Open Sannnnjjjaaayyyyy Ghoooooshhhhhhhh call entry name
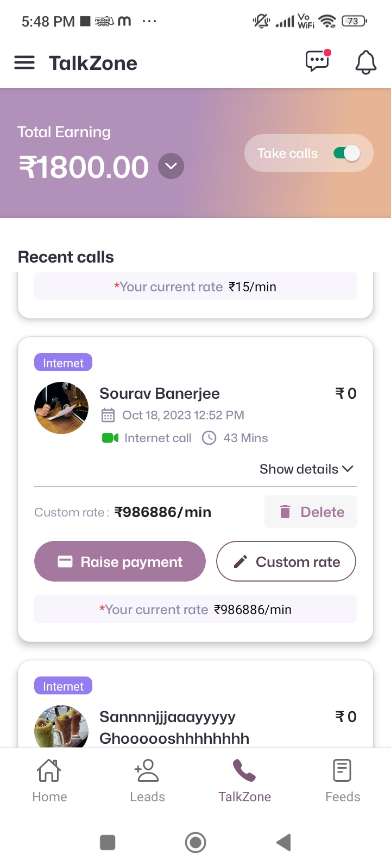 point(174,727)
